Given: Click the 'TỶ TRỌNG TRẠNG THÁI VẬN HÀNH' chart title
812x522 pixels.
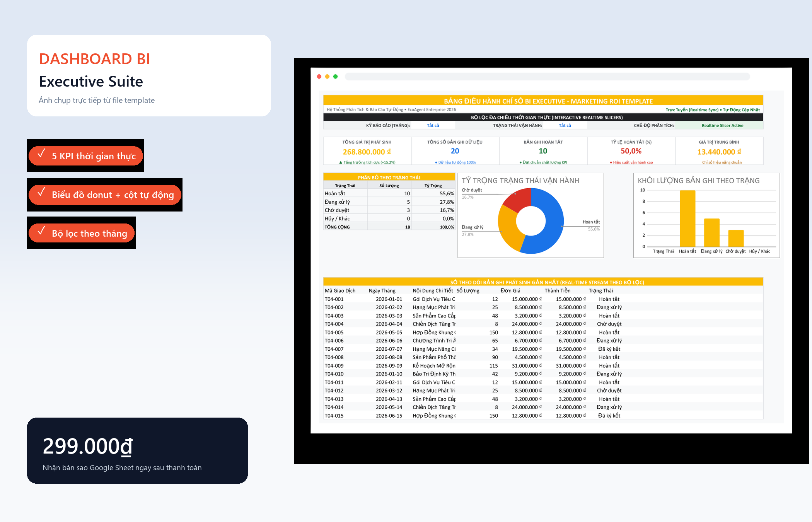Looking at the screenshot, I should pos(520,181).
